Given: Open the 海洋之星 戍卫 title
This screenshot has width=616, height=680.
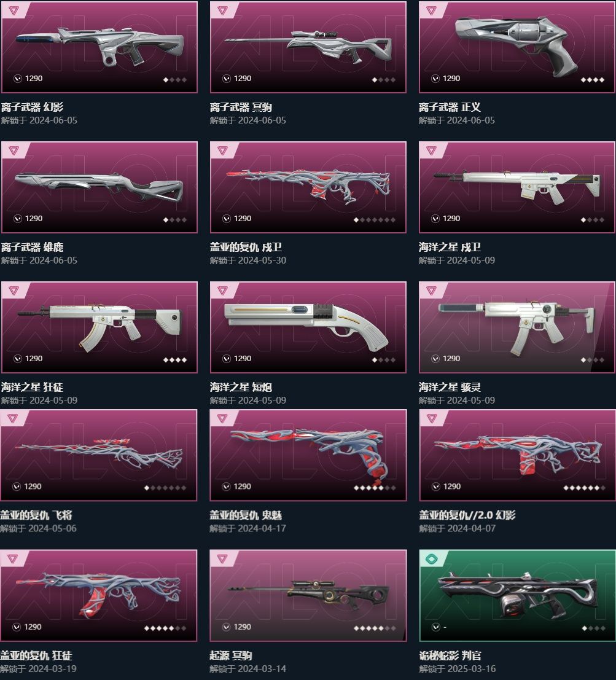Looking at the screenshot, I should pyautogui.click(x=450, y=247).
